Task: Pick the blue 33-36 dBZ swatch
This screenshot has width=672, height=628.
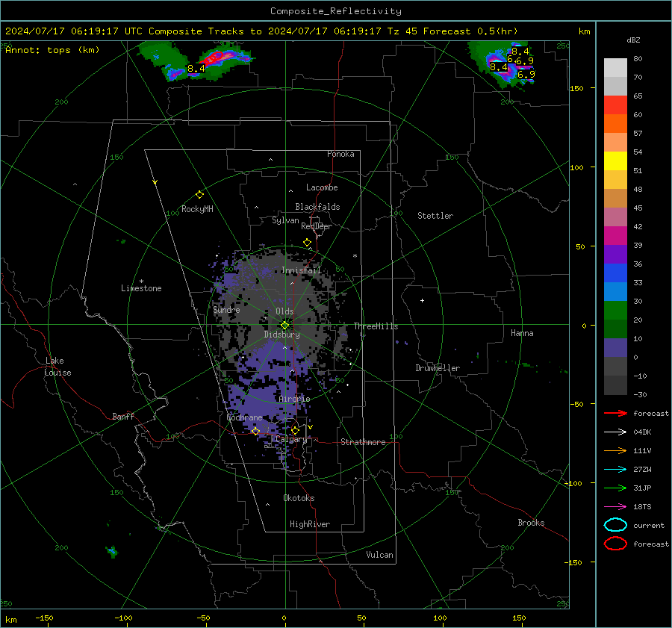Action: (615, 273)
